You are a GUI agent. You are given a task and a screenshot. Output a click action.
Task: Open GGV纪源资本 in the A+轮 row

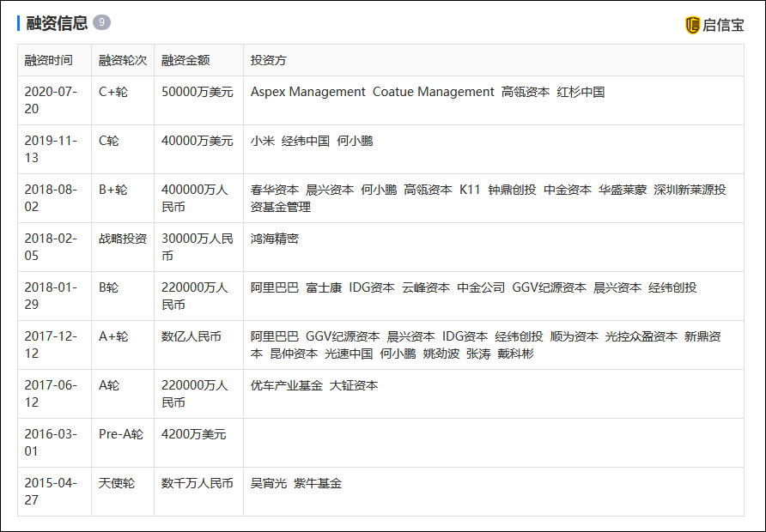[343, 336]
